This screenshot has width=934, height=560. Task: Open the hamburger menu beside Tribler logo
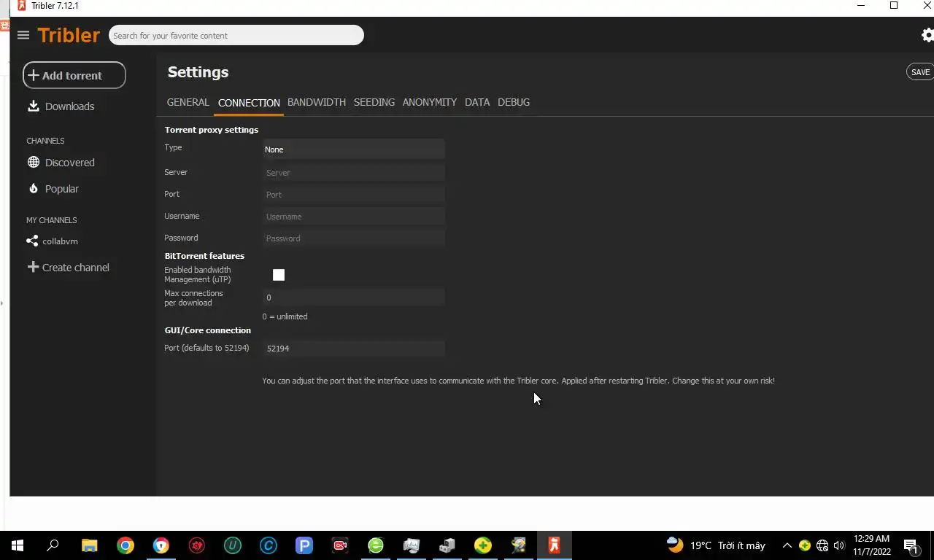[x=23, y=35]
